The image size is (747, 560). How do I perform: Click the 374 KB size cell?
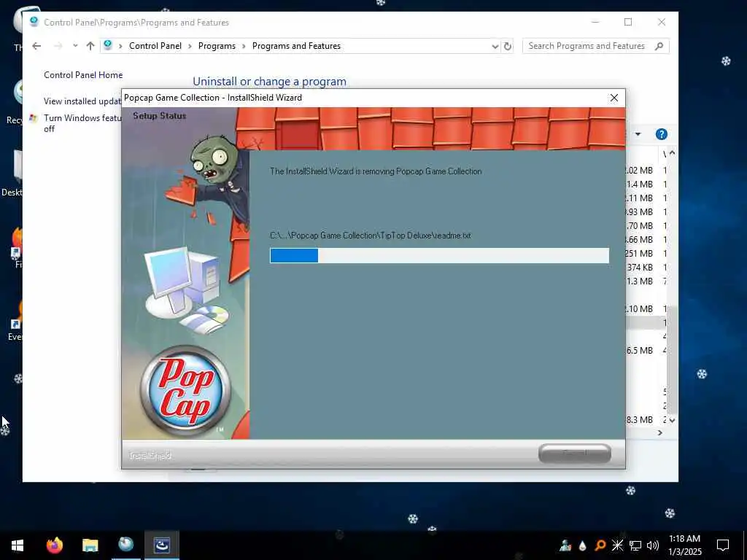[x=639, y=267]
